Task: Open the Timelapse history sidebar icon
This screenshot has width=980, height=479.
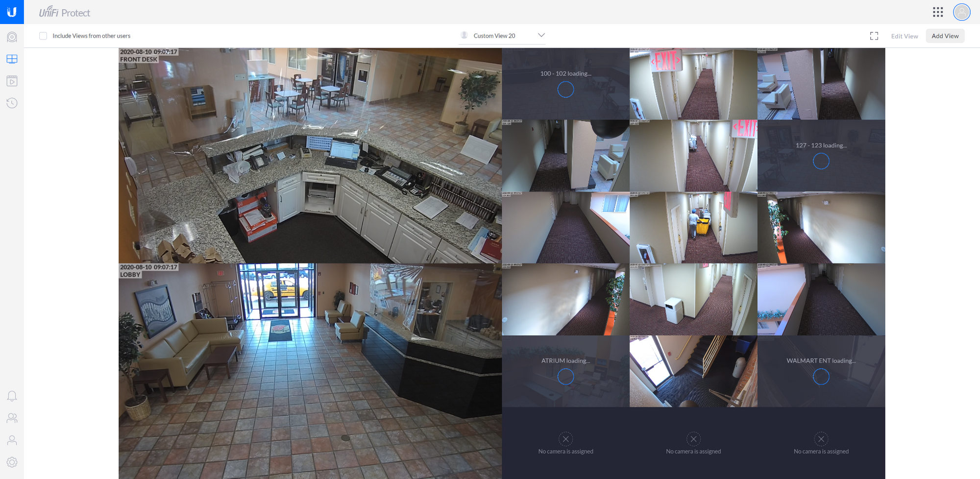Action: click(12, 103)
